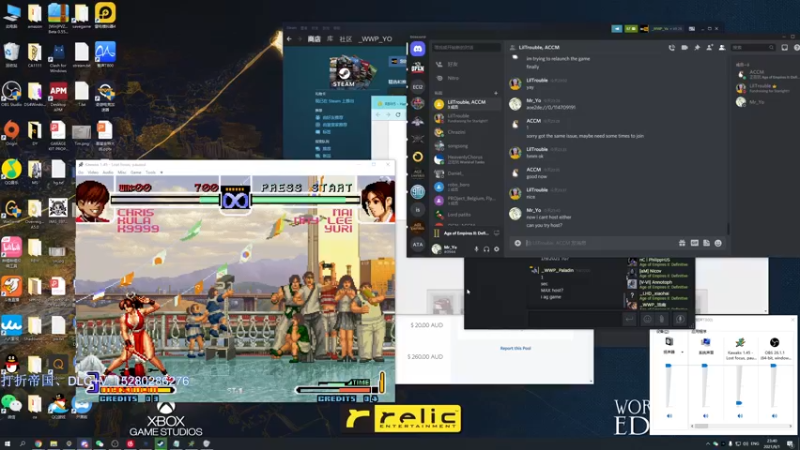Deafen headphones in Discord user panel

(487, 249)
